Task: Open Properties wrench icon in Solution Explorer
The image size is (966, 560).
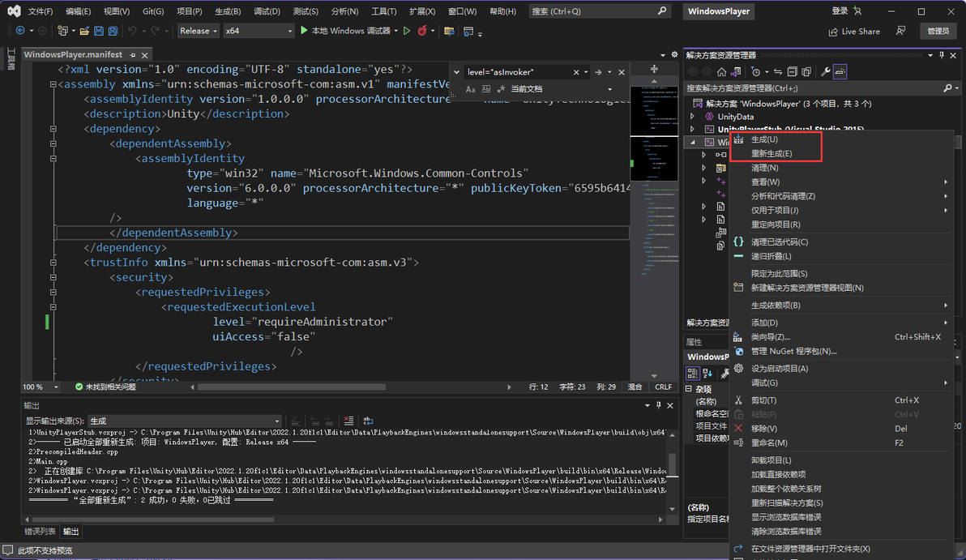Action: pyautogui.click(x=826, y=72)
